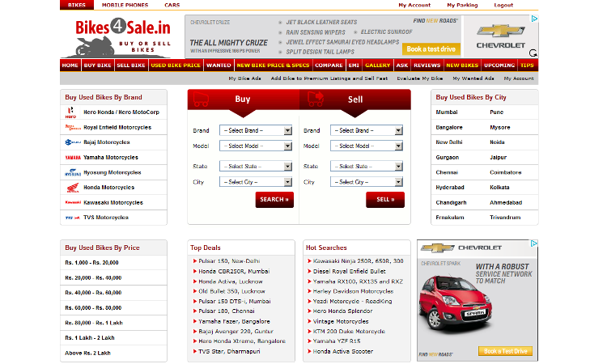Open My Account link in top bar
607x364 pixels.
[414, 5]
